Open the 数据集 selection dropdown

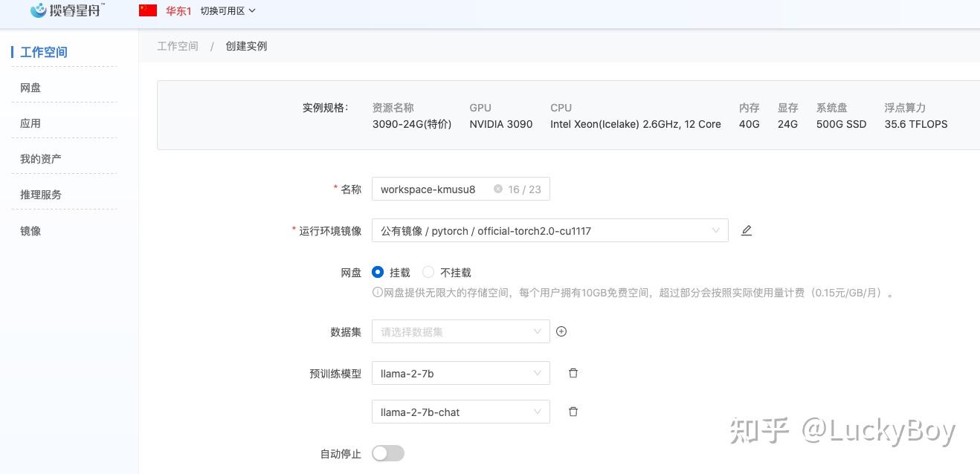click(460, 331)
